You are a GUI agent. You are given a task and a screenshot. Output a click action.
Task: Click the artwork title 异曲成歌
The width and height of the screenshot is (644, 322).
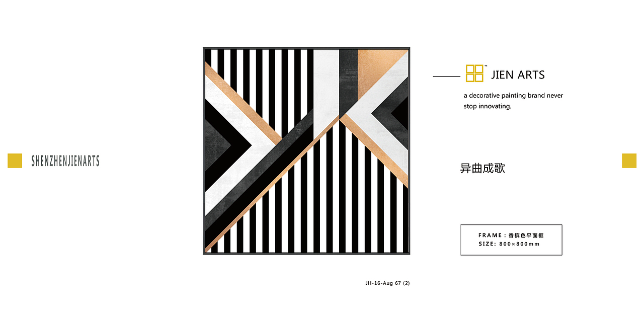(482, 168)
